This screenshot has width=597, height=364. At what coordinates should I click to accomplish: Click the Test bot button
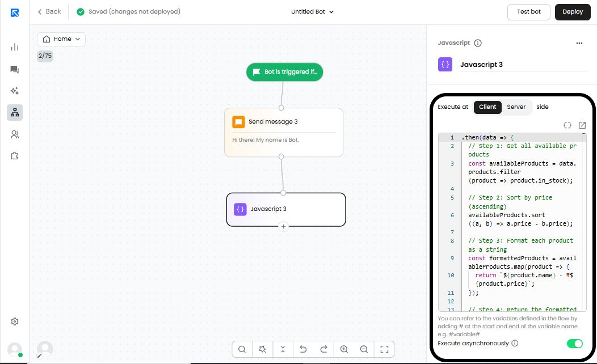click(528, 11)
